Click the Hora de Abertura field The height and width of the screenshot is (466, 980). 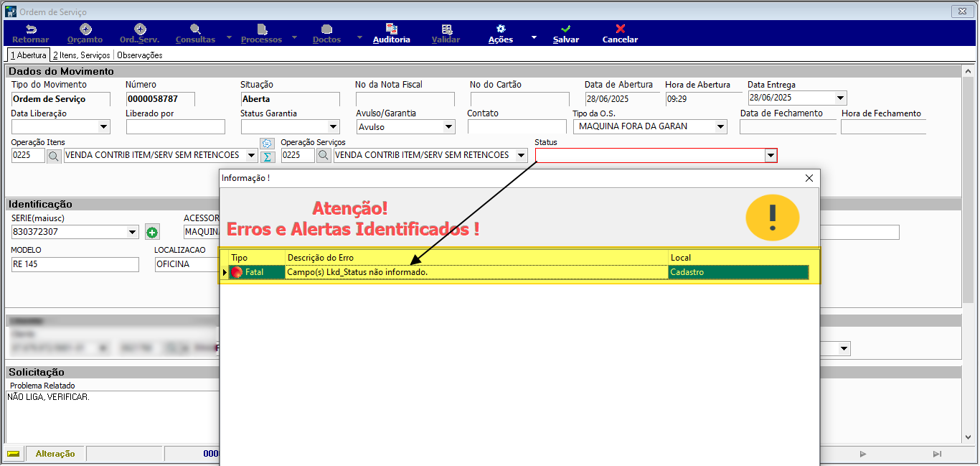[703, 98]
